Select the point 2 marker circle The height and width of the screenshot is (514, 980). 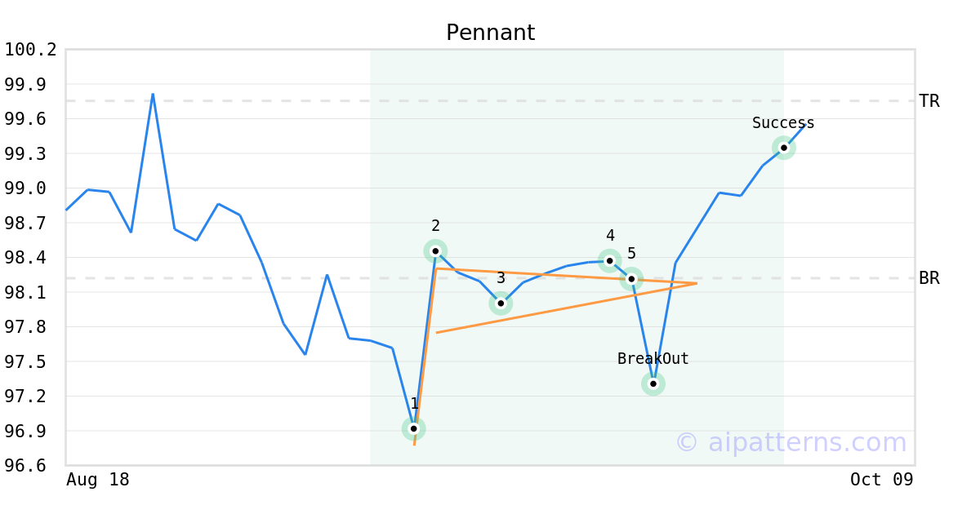435,251
